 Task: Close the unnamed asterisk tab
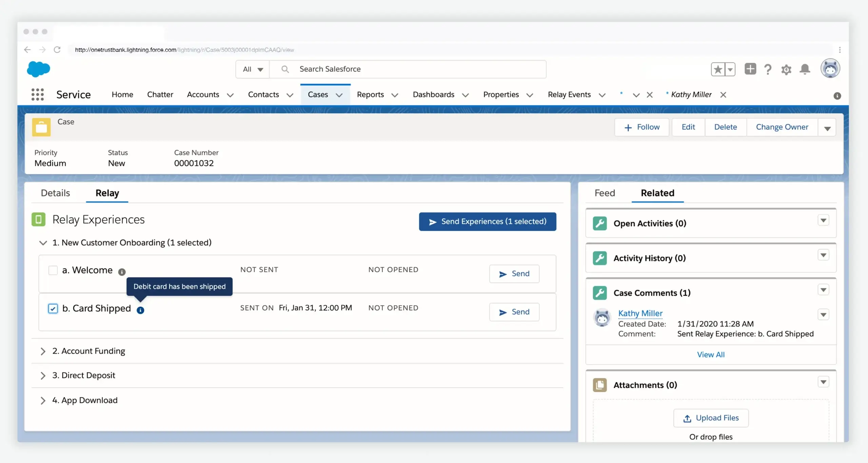click(x=650, y=95)
